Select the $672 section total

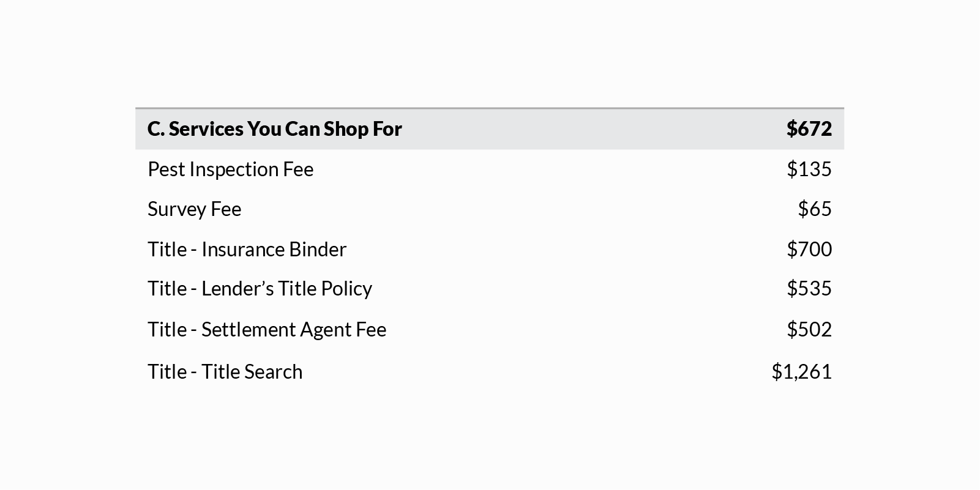pos(809,129)
